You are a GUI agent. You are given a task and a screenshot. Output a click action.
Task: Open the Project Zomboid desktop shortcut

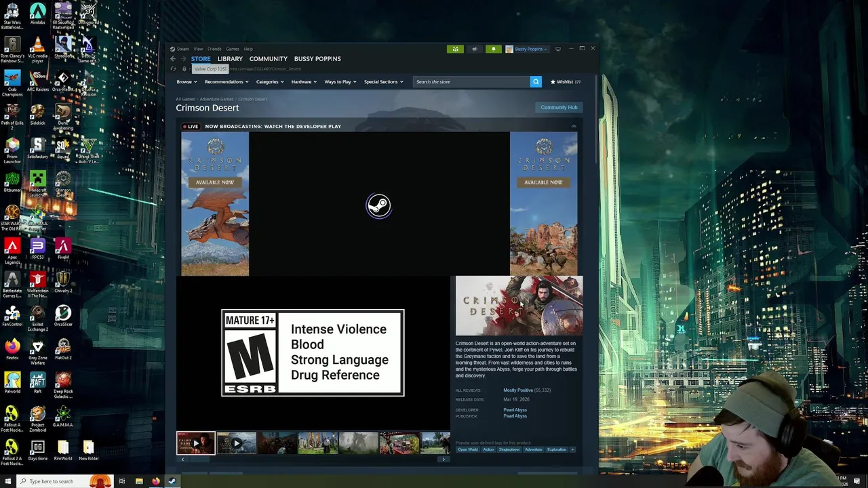(38, 419)
